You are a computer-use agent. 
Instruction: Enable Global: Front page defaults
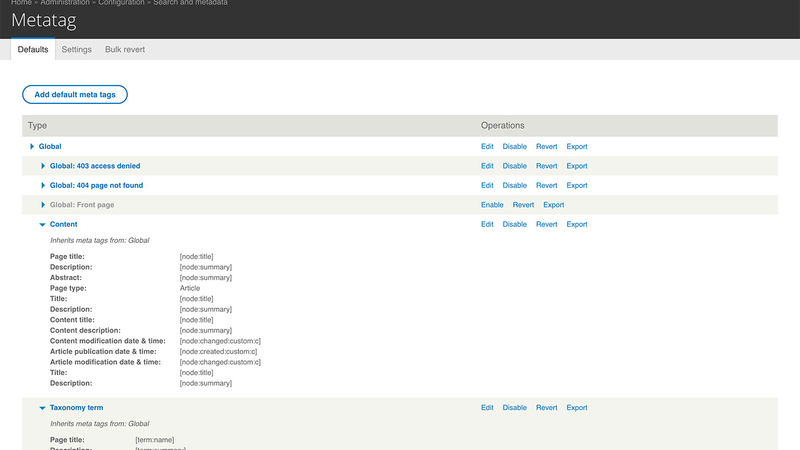[492, 205]
